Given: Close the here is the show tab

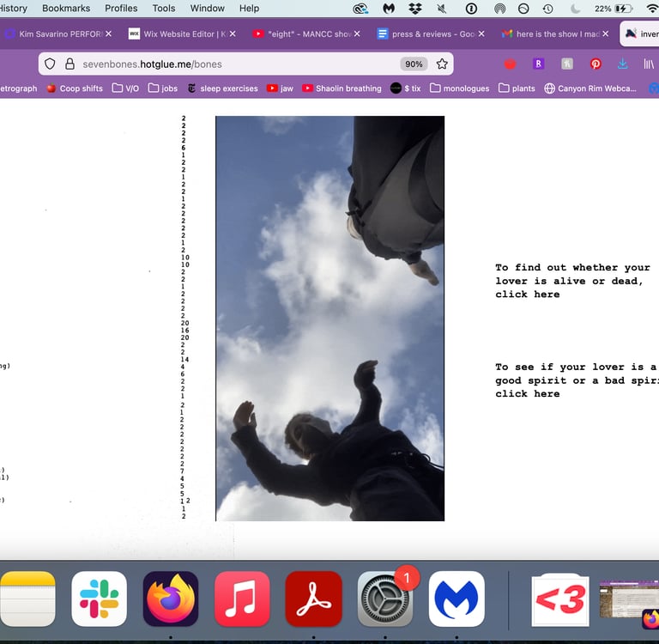Looking at the screenshot, I should (605, 33).
